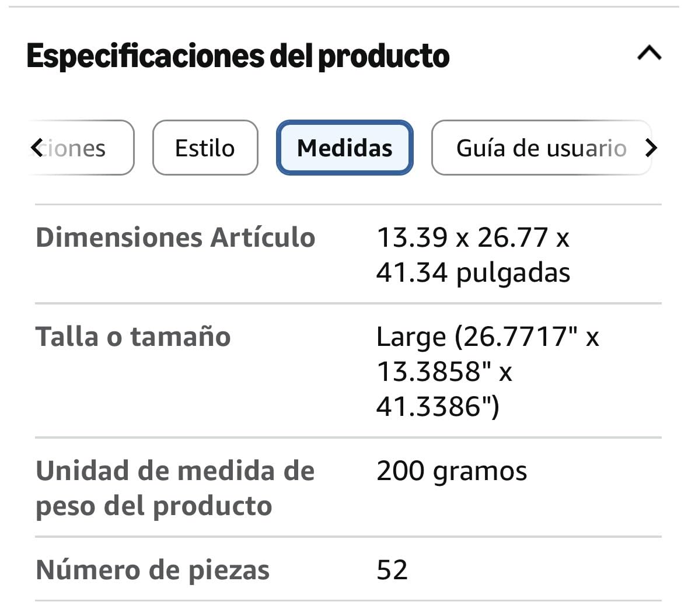Select the "41.3386")" text line
Screen dimensions: 688x616
coord(438,407)
